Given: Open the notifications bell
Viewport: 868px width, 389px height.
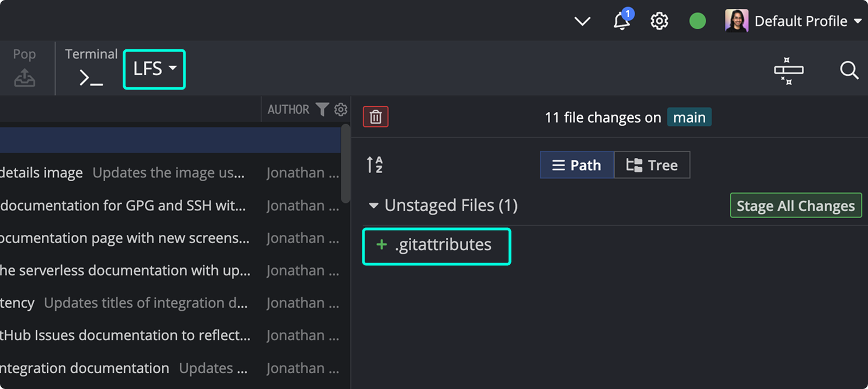Looking at the screenshot, I should [x=622, y=21].
